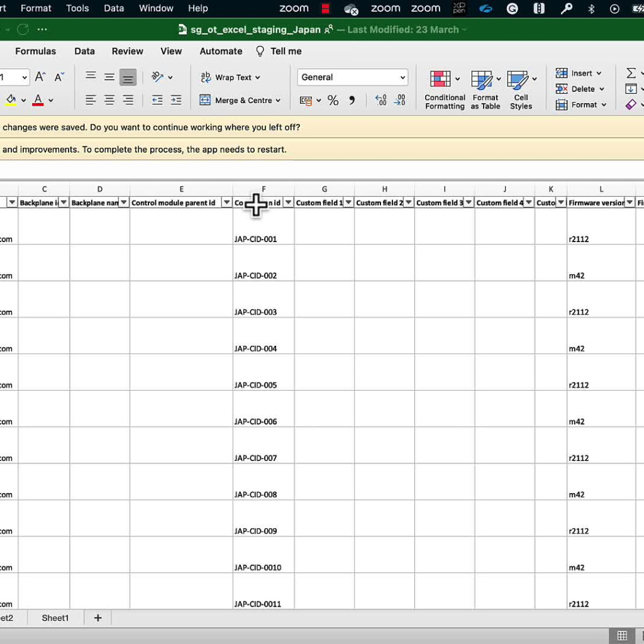Click Tell me search box
The width and height of the screenshot is (644, 644).
(279, 51)
